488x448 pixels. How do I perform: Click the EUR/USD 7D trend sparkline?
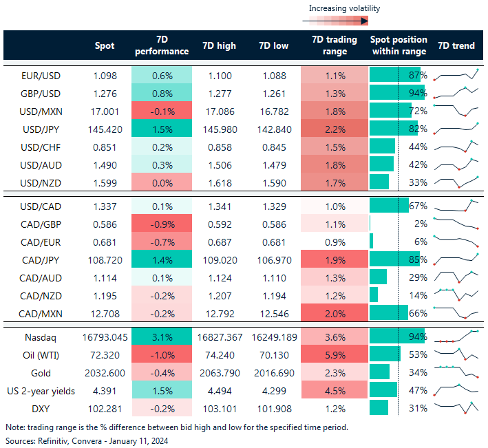(x=456, y=74)
